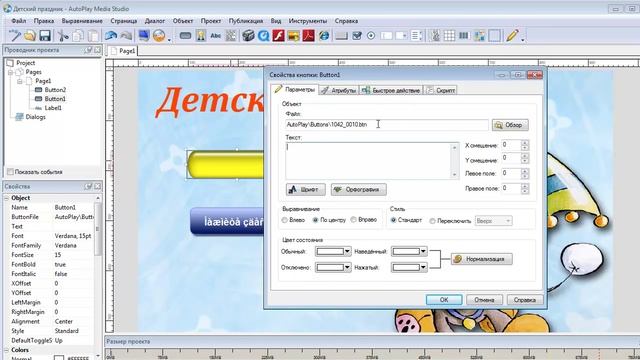Cut selection with the scissors icon
The width and height of the screenshot is (640, 360).
click(x=62, y=36)
